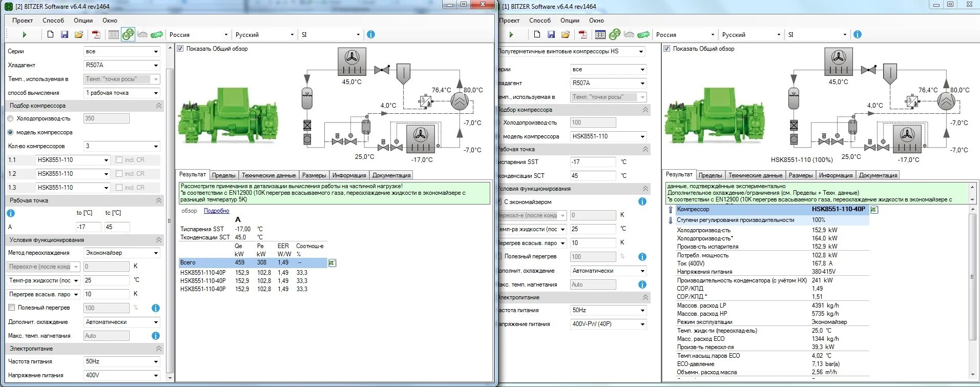Info icon beside Макс. темп. нагнетания, left window

tap(156, 336)
